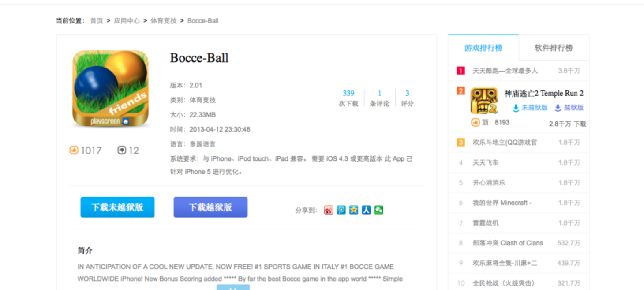The image size is (644, 290).
Task: Click the 339 次下载 count
Action: [348, 98]
